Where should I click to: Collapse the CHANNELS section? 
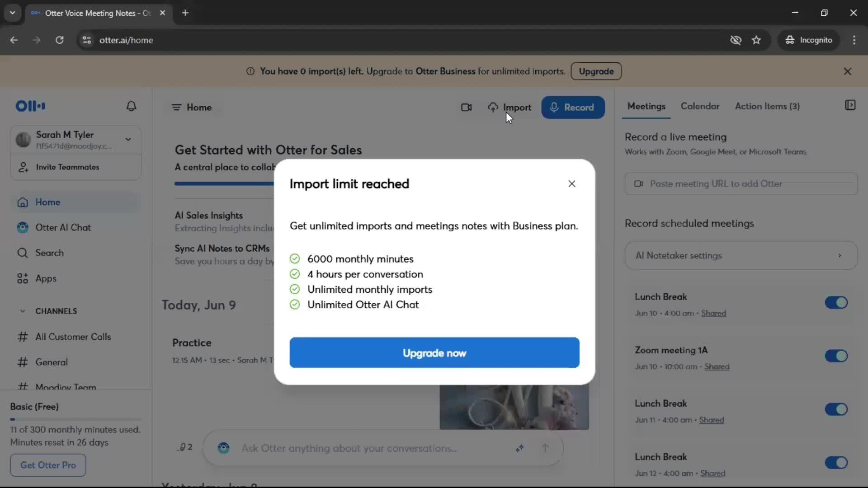(x=23, y=311)
